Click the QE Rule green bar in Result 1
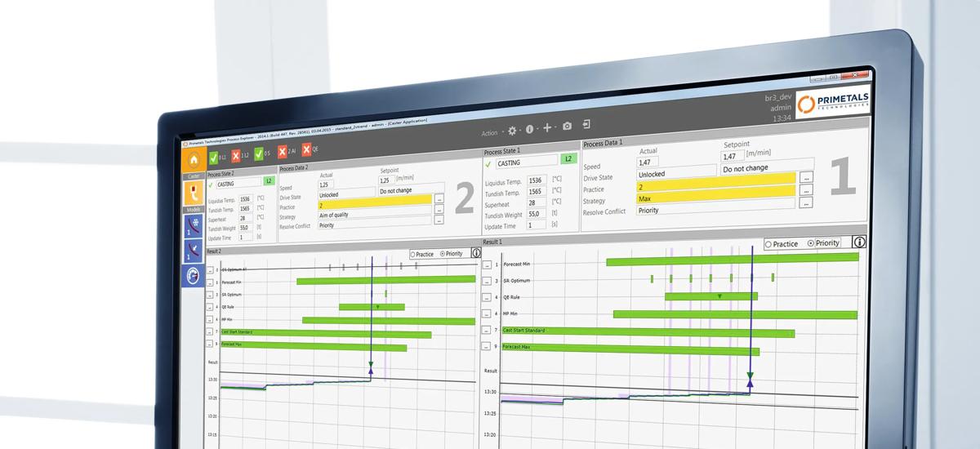 [710, 296]
